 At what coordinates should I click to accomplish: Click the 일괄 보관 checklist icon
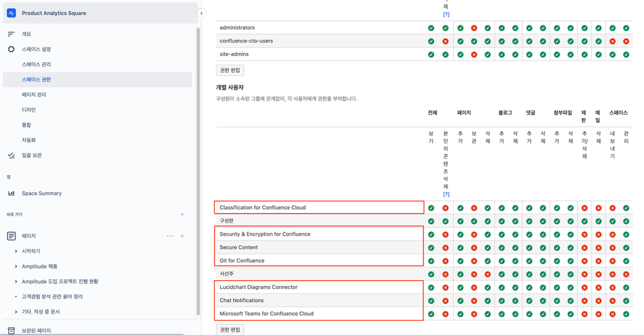(x=11, y=156)
